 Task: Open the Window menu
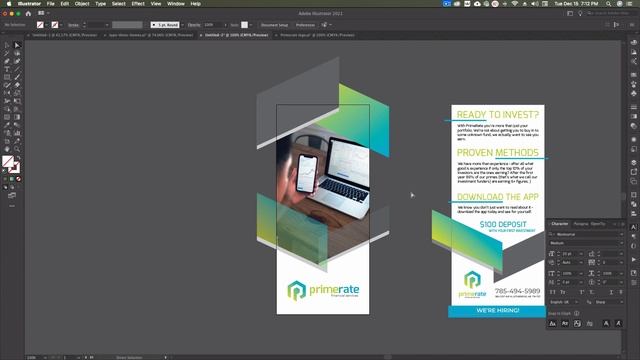[176, 4]
